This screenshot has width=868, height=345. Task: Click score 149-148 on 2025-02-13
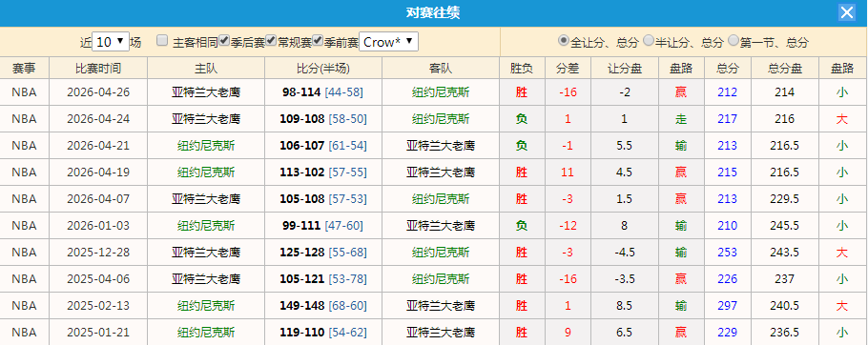(x=301, y=305)
